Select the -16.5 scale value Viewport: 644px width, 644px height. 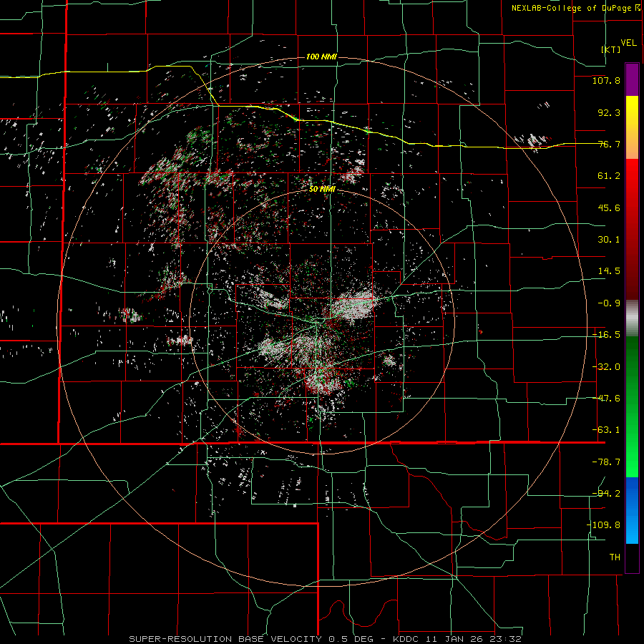click(606, 335)
